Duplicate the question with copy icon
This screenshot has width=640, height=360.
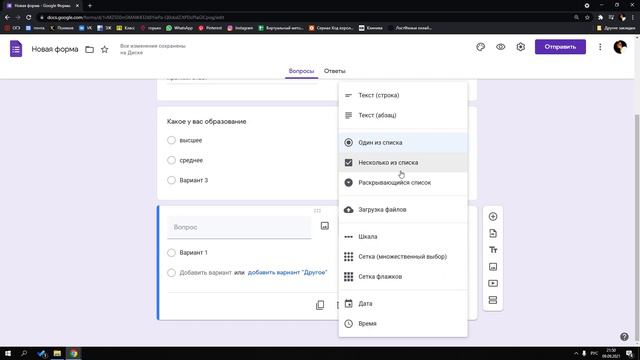[x=320, y=305]
